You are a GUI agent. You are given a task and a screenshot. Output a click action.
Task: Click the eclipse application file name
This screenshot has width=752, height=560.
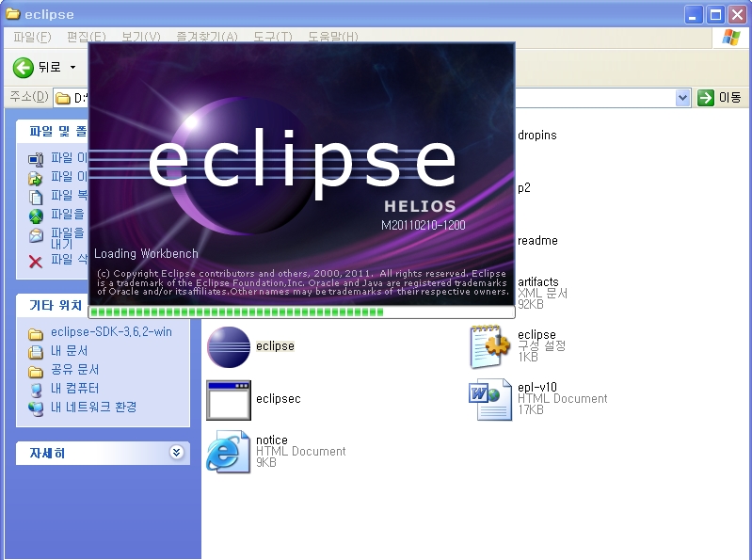click(275, 346)
